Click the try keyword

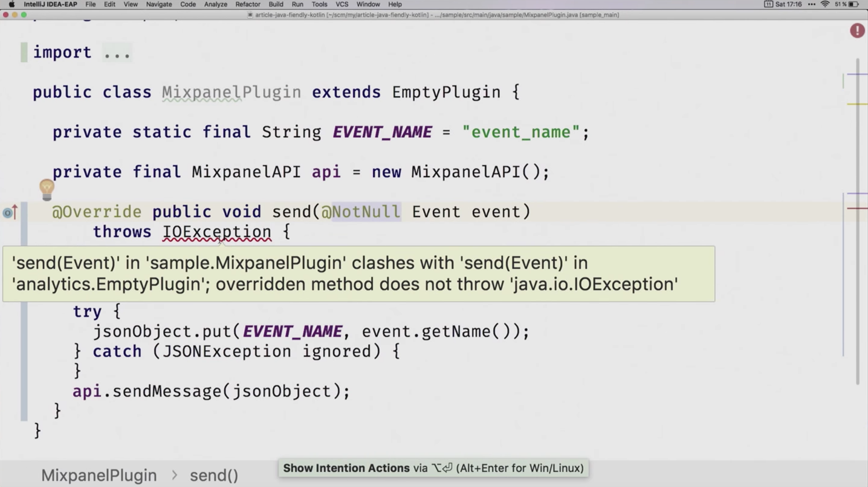click(87, 312)
